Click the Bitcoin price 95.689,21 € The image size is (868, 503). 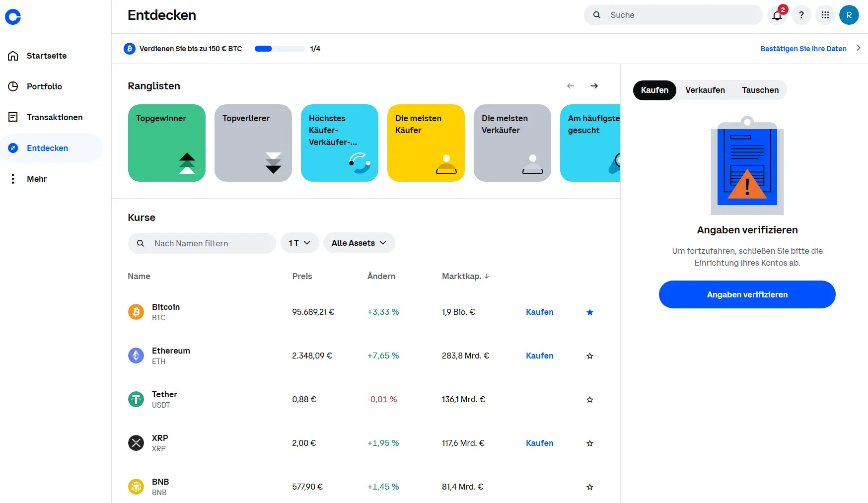click(x=313, y=312)
